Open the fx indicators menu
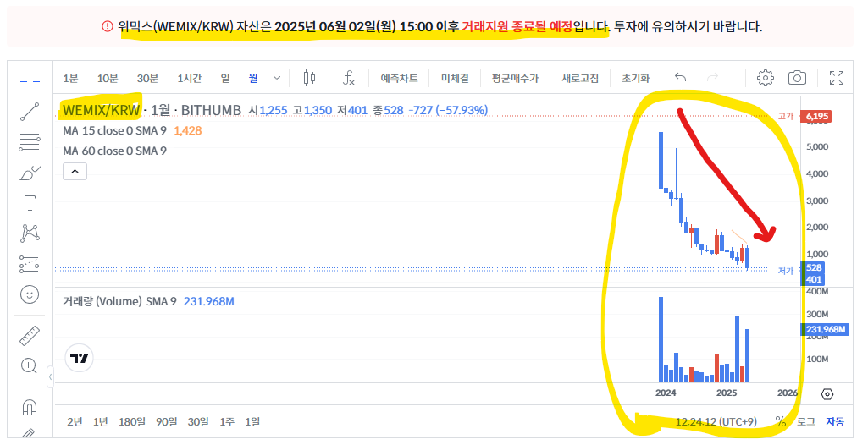The height and width of the screenshot is (445, 868). point(348,78)
